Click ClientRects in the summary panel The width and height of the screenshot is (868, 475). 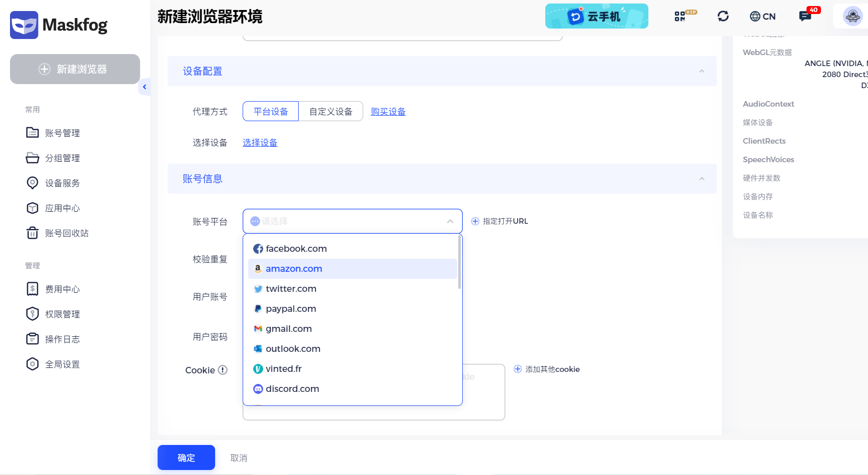764,141
